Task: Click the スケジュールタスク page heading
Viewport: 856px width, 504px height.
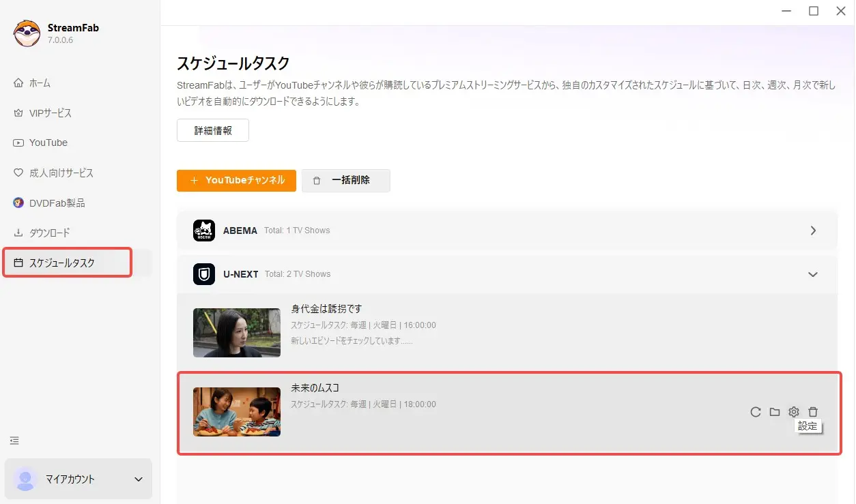Action: (233, 63)
